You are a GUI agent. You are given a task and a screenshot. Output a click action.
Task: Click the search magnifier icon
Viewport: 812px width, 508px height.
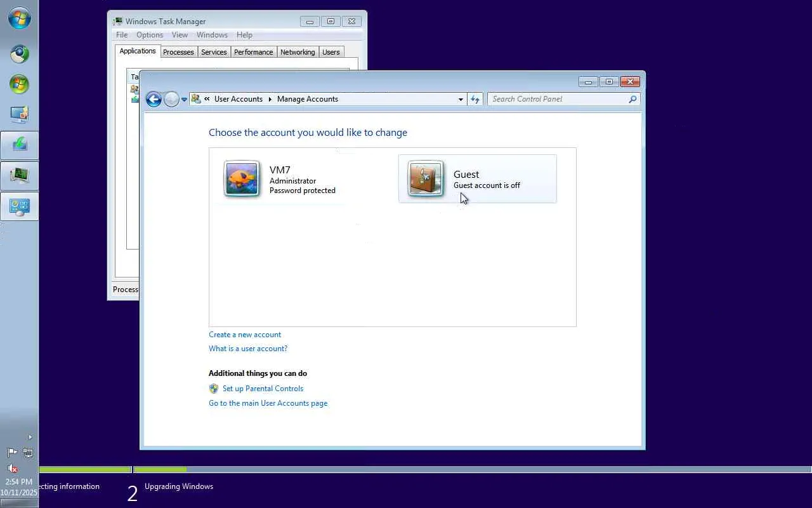(x=632, y=99)
